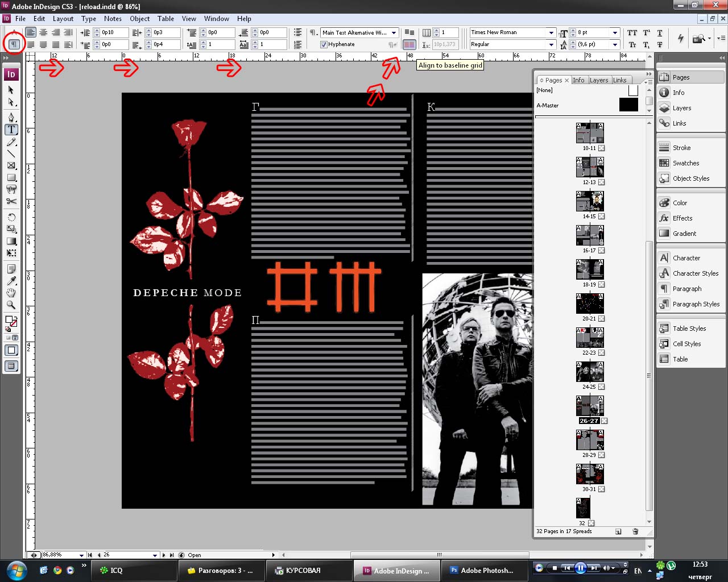Select the Rectangle tool
The width and height of the screenshot is (728, 582).
pyautogui.click(x=11, y=177)
